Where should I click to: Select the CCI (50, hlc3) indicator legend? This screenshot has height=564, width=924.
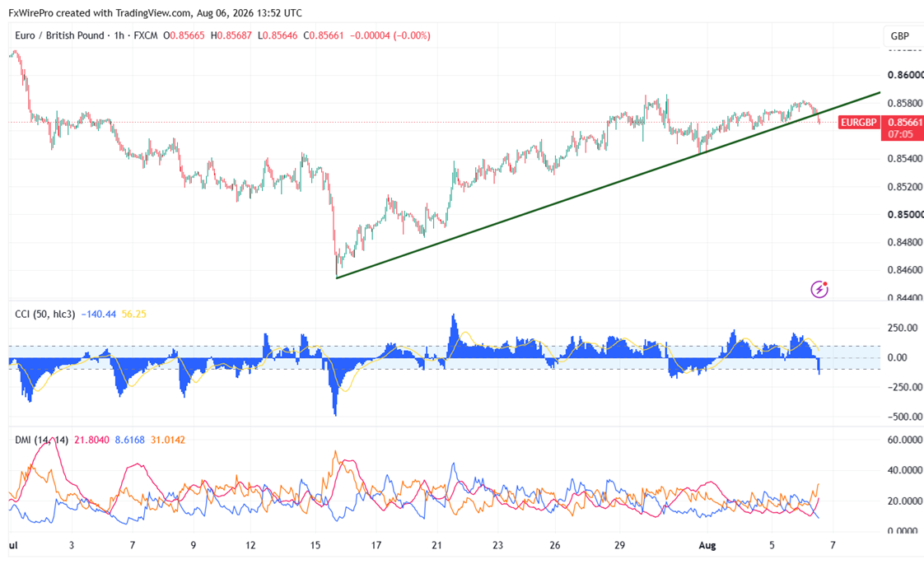coord(44,315)
